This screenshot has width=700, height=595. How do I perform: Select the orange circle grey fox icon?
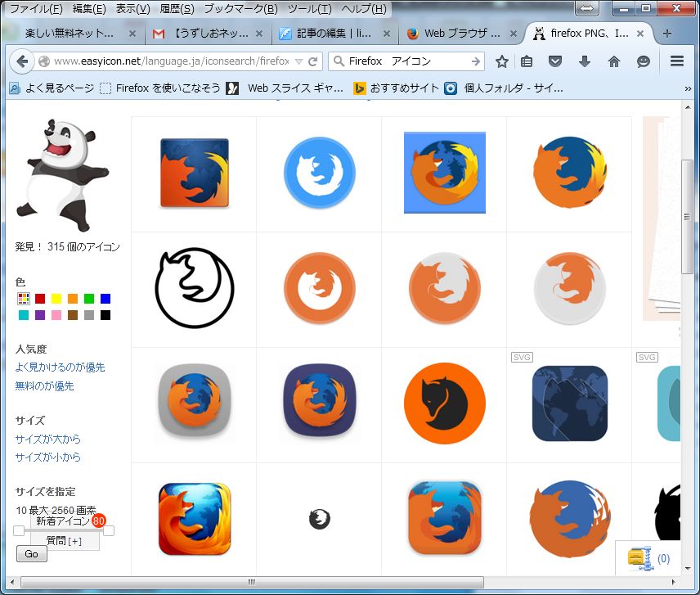click(445, 288)
